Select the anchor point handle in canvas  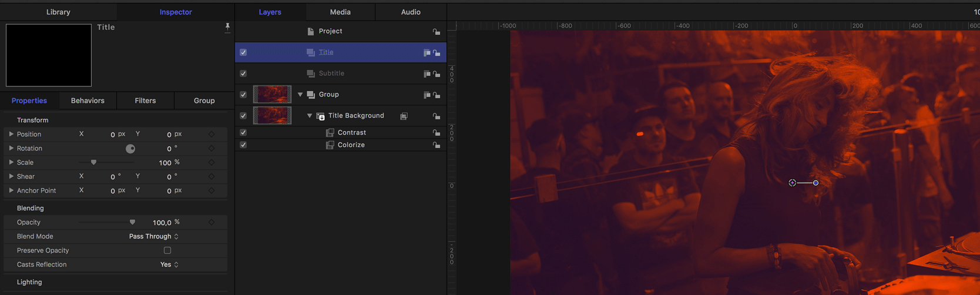tap(792, 183)
